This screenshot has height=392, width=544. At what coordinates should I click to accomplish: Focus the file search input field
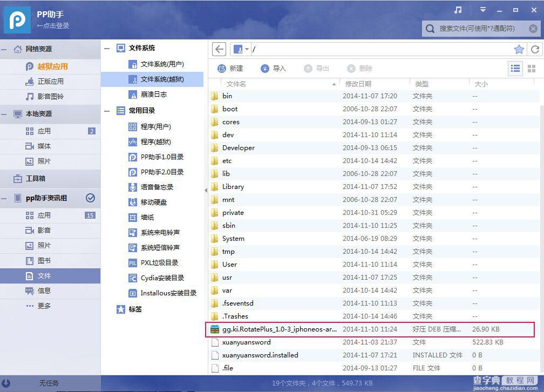(481, 29)
